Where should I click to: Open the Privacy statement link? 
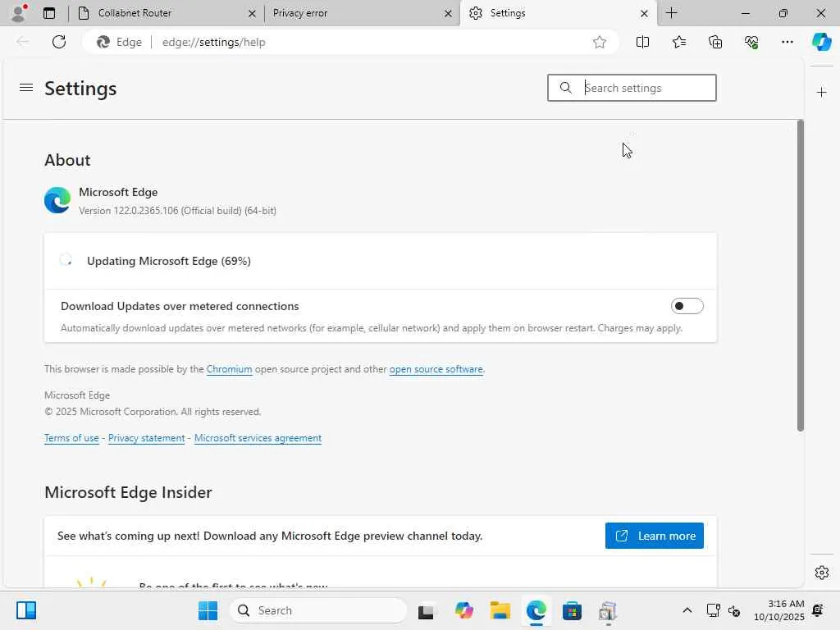point(146,438)
